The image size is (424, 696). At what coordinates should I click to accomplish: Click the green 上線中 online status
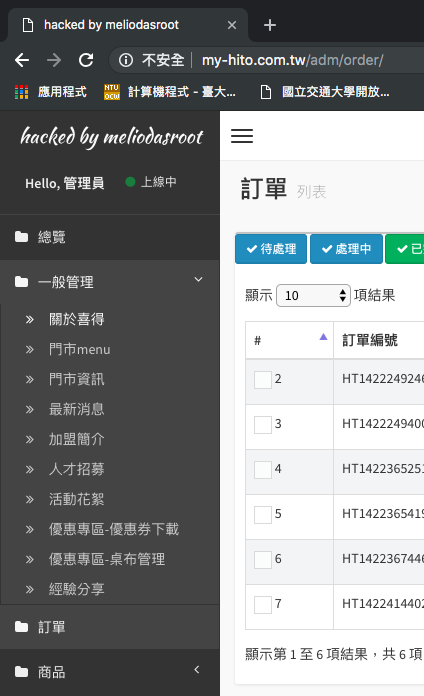click(x=151, y=182)
